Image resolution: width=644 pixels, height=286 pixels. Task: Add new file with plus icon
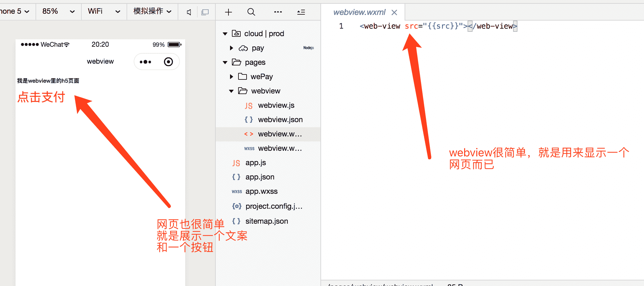[x=228, y=12]
